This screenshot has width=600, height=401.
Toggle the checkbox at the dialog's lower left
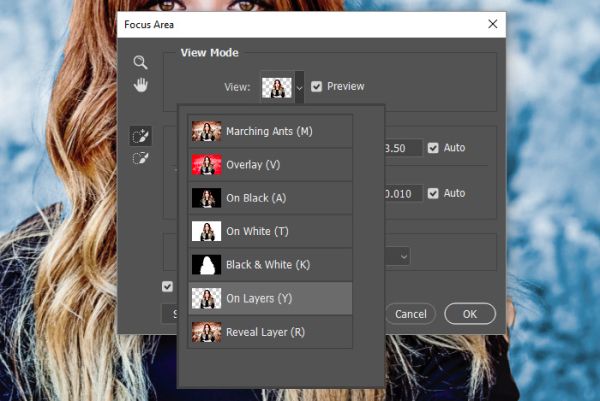coord(167,286)
